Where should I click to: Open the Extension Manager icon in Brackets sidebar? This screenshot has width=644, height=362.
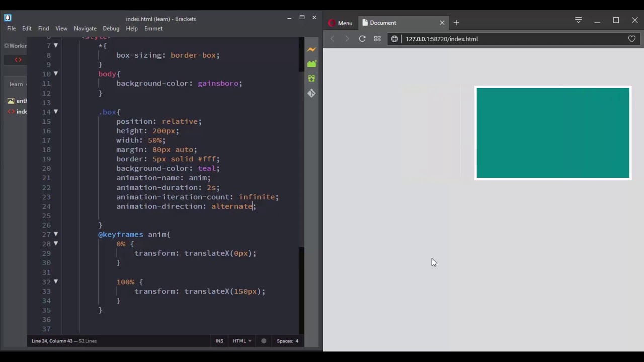(311, 64)
